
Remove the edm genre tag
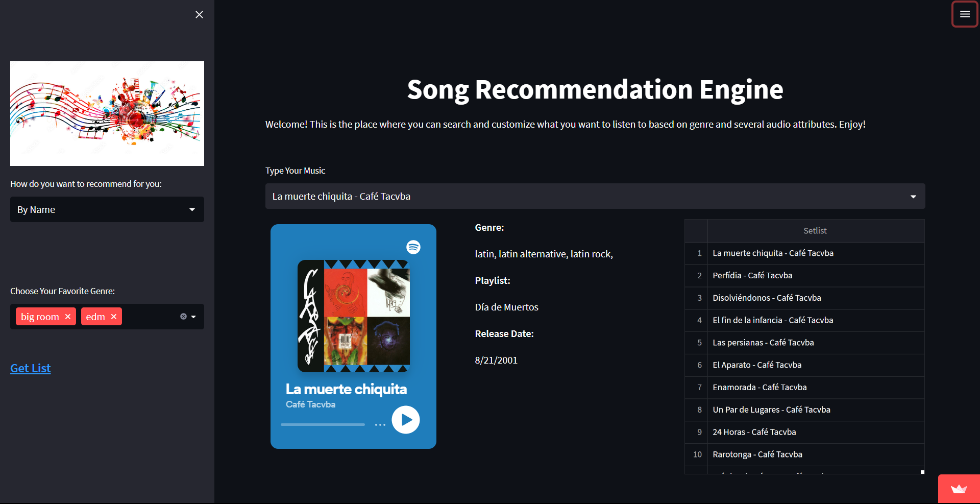coord(114,317)
